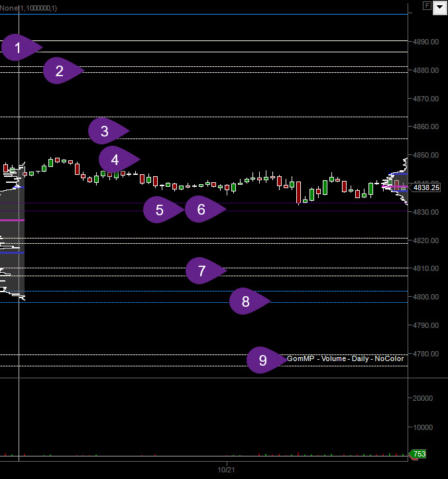Viewport: 448px width, 479px height.
Task: Click the blue horizontal line at chart top
Action: pyautogui.click(x=204, y=14)
